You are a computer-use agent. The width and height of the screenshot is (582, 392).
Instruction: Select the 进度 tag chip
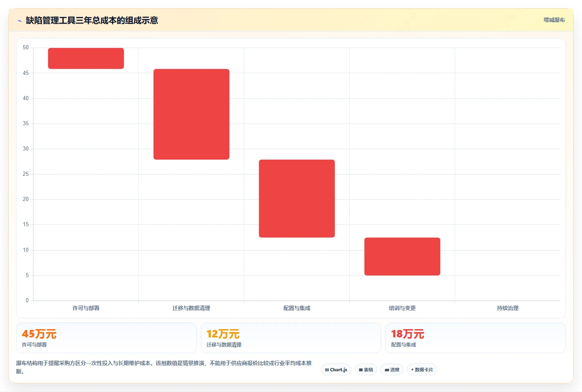point(392,370)
